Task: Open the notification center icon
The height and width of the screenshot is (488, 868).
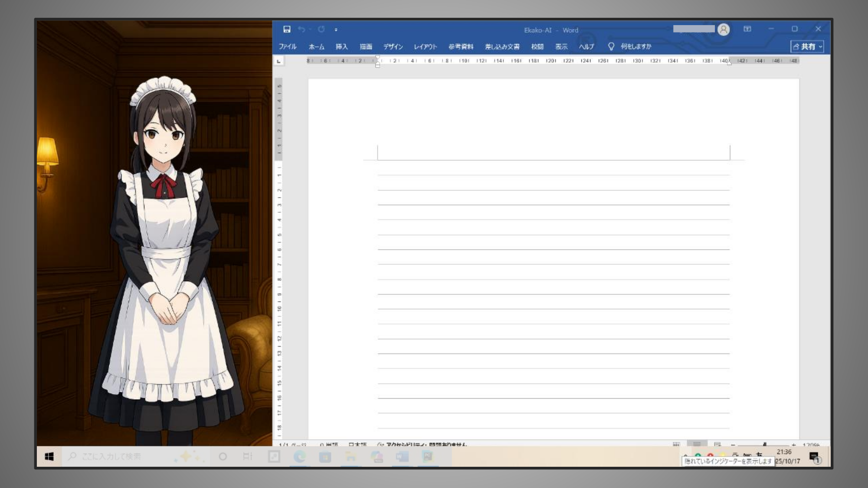Action: (814, 456)
